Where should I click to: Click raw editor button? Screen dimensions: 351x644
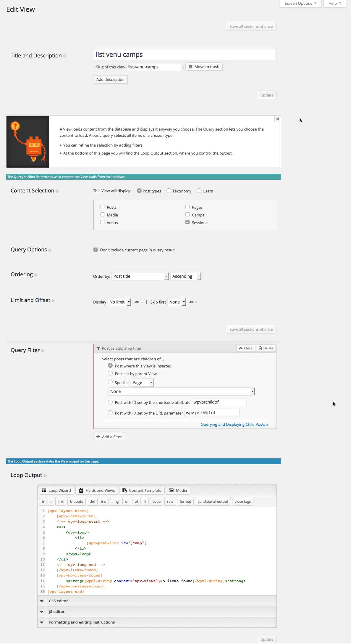tap(170, 502)
